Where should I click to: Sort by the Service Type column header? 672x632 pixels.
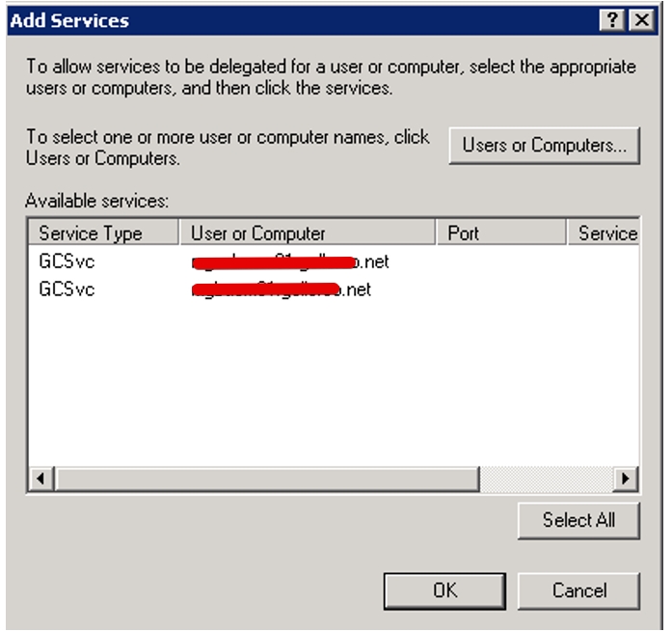click(91, 234)
